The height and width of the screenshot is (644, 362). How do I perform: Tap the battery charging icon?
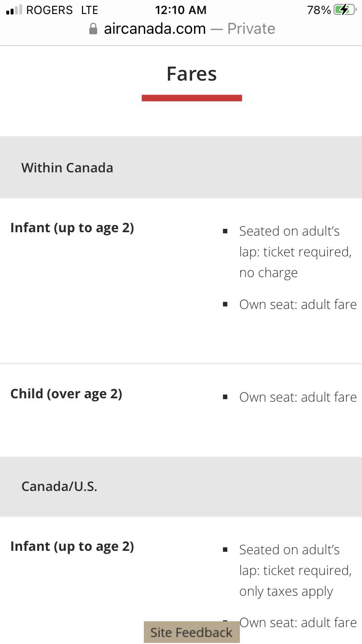click(x=344, y=10)
